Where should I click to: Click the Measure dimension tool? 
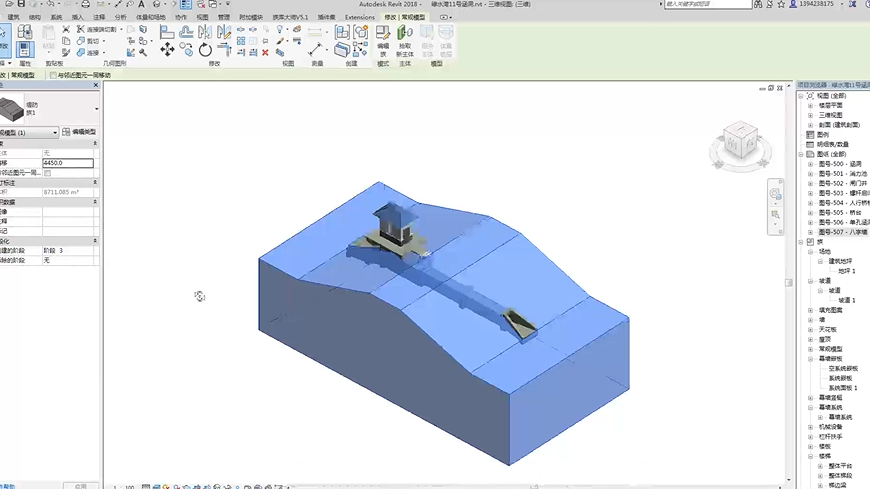point(315,50)
